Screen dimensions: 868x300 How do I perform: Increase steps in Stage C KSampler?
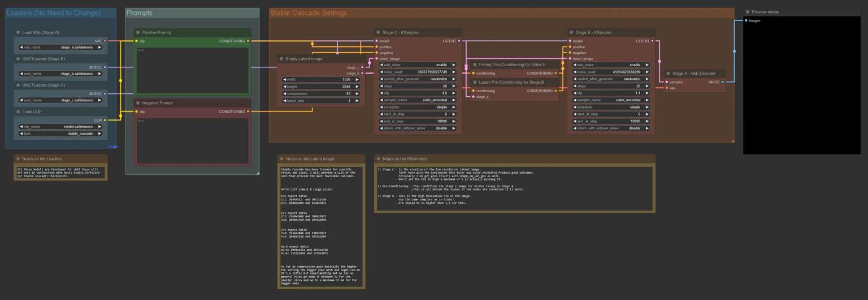[x=454, y=86]
